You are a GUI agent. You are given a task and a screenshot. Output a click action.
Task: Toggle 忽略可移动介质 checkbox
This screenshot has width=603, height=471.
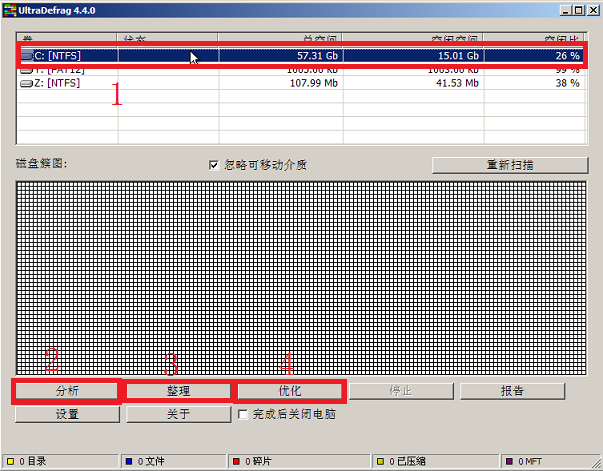[214, 165]
